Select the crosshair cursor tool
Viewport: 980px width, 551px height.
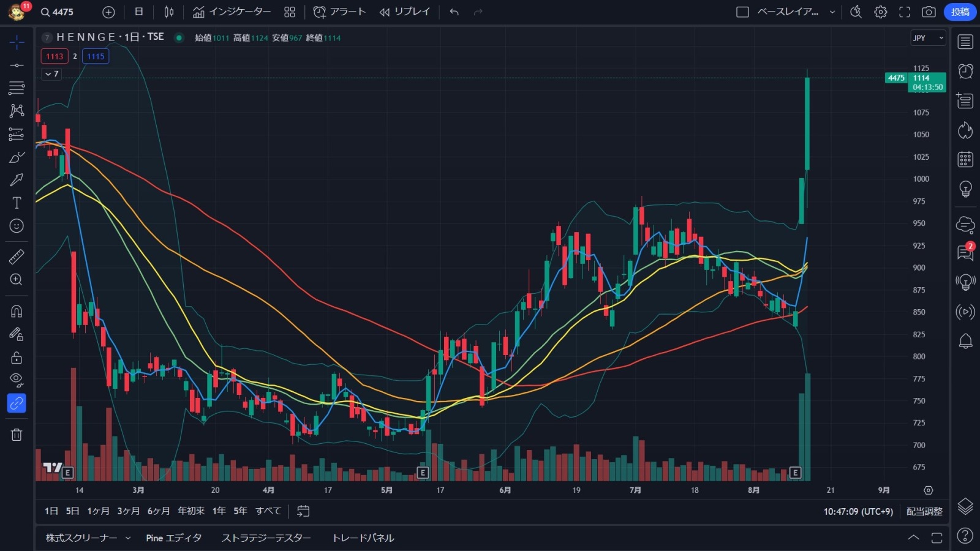17,42
